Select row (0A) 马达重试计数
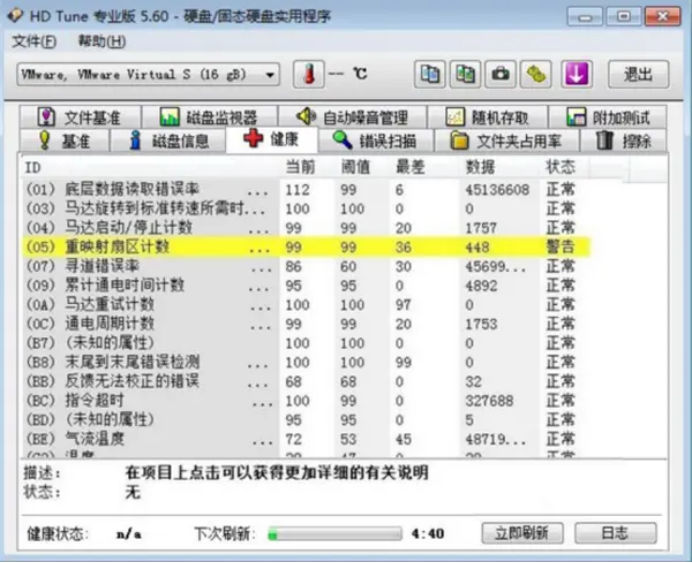Viewport: 692px width, 563px height. 305,304
